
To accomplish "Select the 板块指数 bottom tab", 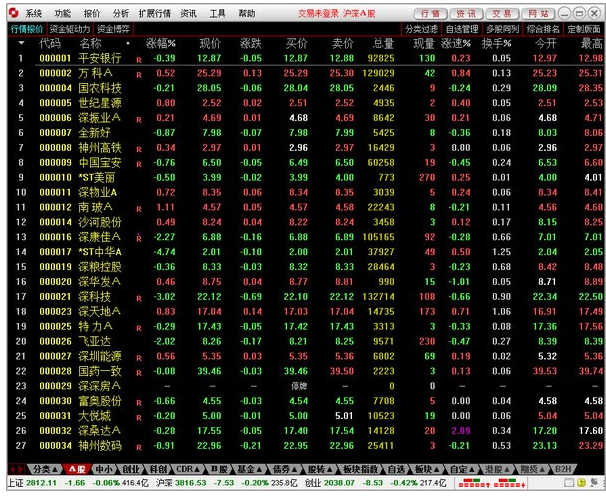I will click(361, 469).
